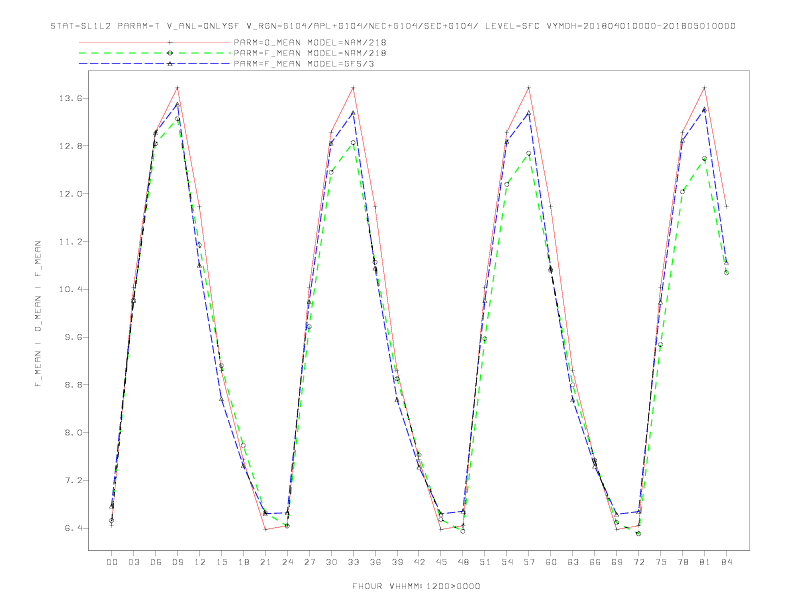Click the blue dashed legend line sample
The image size is (792, 612).
155,64
